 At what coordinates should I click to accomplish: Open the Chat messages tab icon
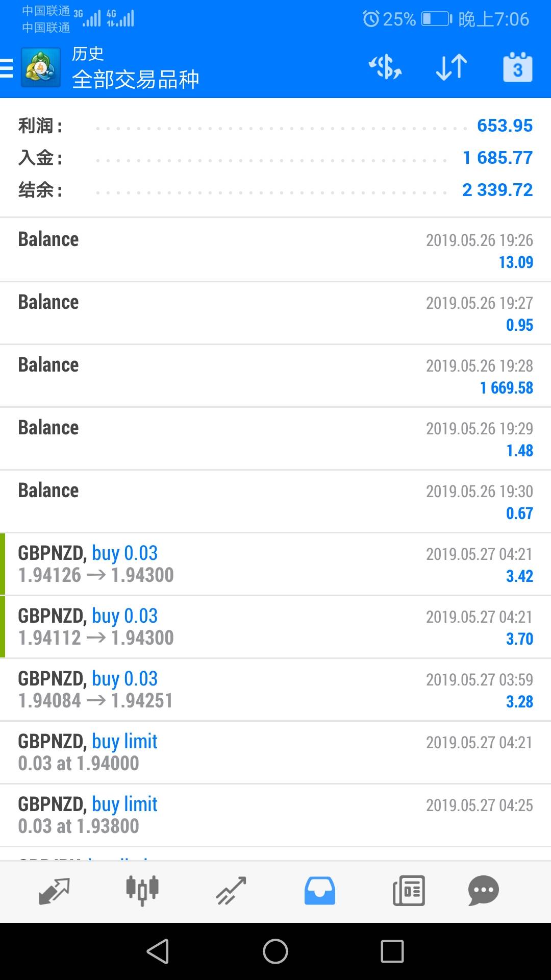point(483,891)
